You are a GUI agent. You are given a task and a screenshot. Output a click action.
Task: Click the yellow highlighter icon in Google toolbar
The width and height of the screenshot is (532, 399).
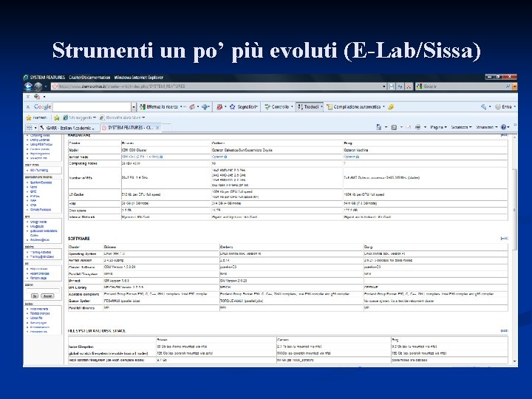[391, 107]
